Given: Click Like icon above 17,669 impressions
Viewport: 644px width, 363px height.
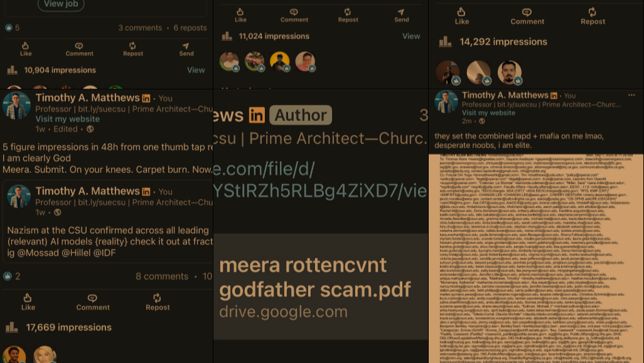Looking at the screenshot, I should click(x=28, y=298).
